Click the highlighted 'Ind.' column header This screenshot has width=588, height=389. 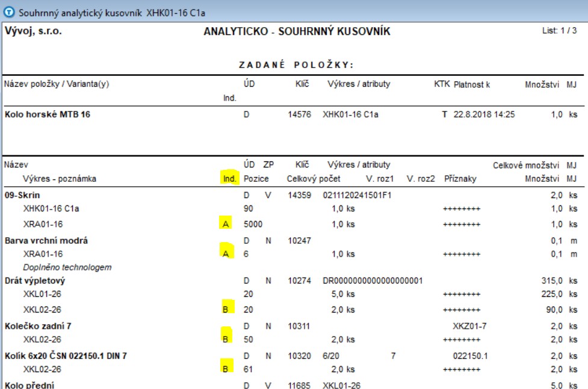pos(229,179)
